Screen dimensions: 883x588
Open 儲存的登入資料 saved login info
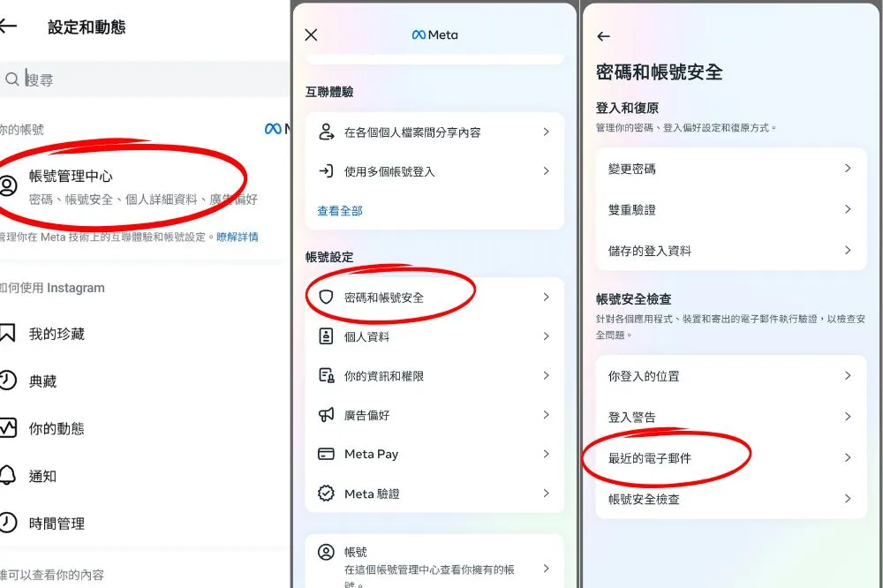pyautogui.click(x=731, y=251)
